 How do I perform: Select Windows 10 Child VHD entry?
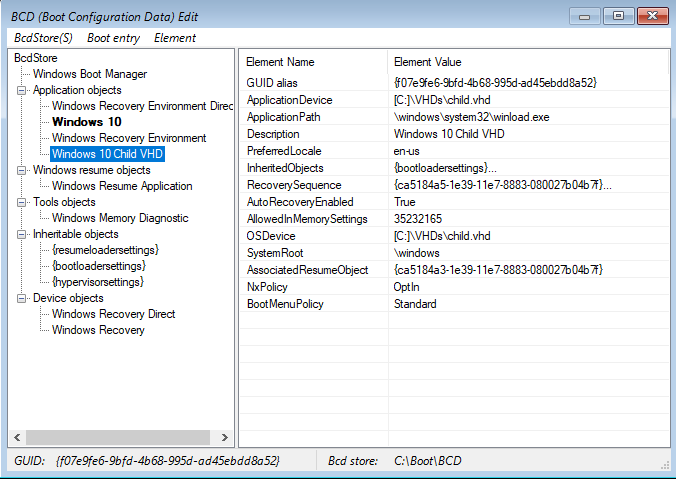[x=107, y=154]
